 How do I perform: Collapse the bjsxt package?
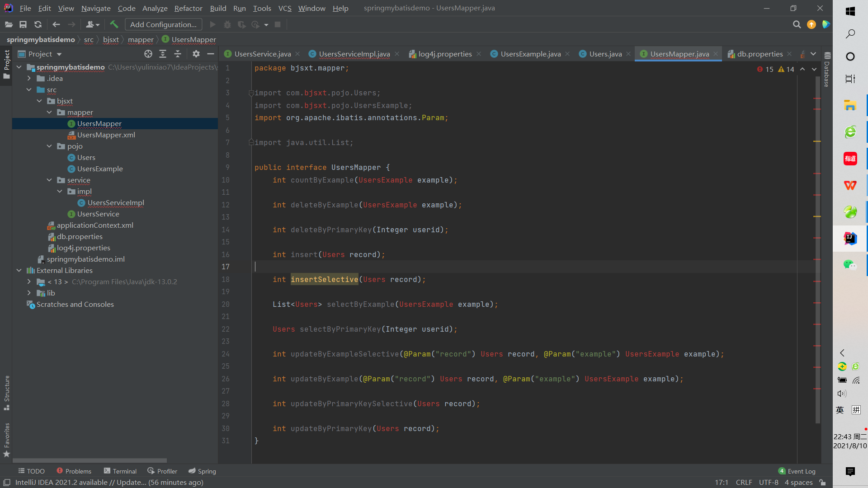point(39,101)
